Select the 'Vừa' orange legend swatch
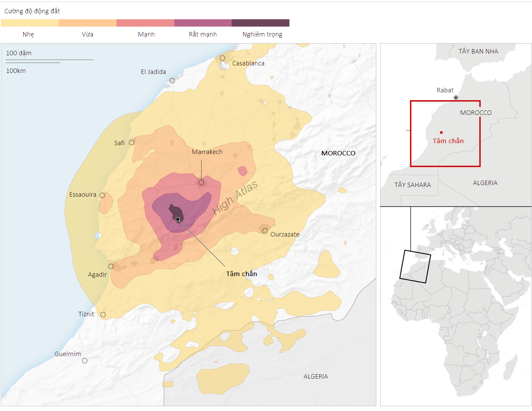Screen dimensions: 532x411 (x=87, y=23)
